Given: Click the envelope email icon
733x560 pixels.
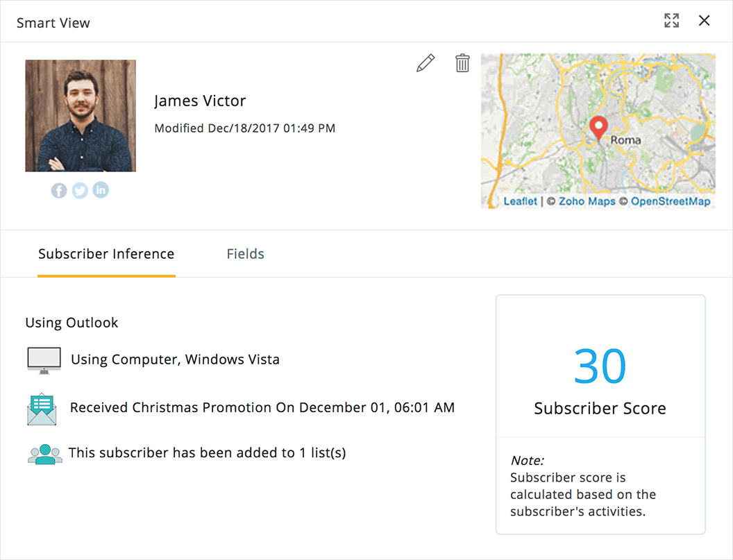Looking at the screenshot, I should (42, 409).
